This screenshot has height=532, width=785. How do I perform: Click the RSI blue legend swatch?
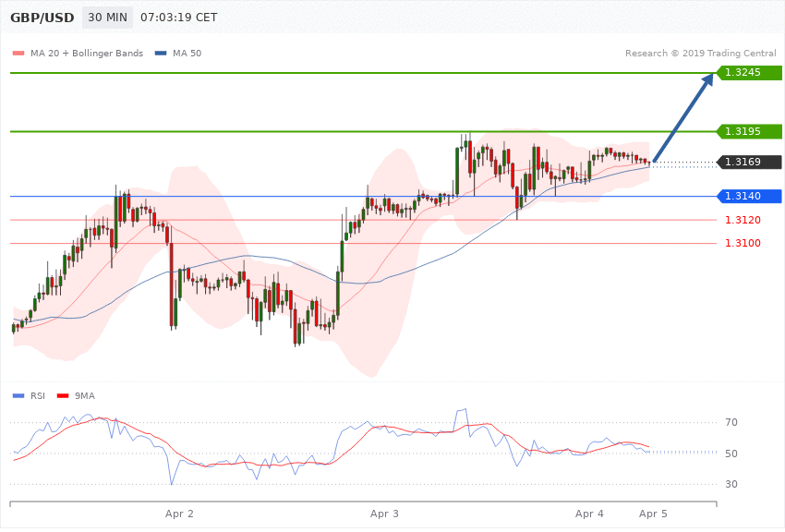[x=18, y=396]
